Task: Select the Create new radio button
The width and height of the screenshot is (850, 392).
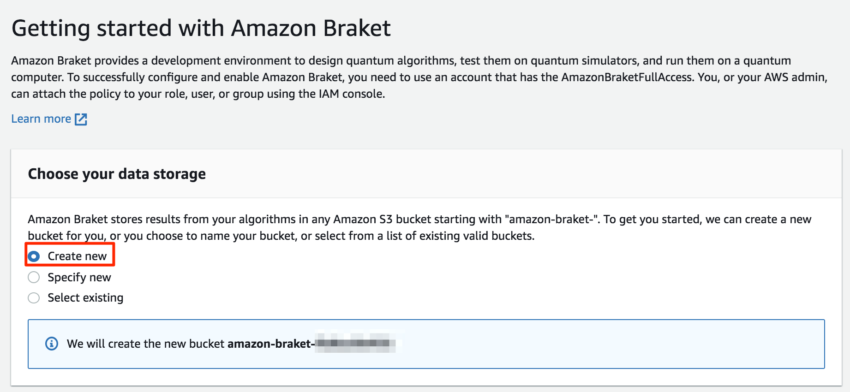Action: pyautogui.click(x=34, y=256)
